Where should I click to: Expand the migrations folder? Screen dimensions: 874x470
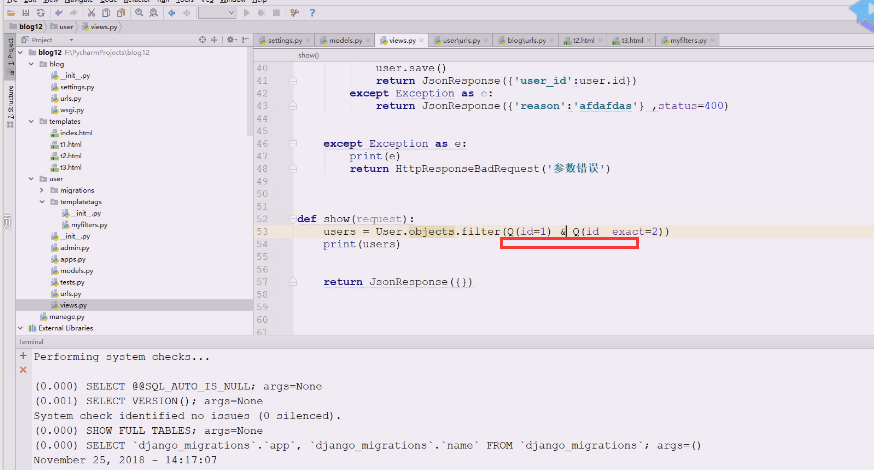[x=42, y=190]
